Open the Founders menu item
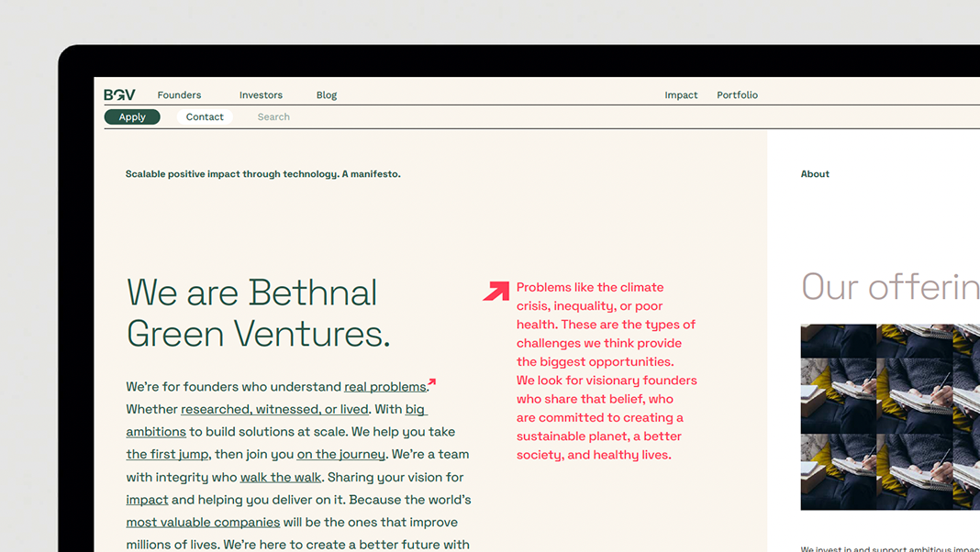Image resolution: width=980 pixels, height=552 pixels. (x=179, y=95)
